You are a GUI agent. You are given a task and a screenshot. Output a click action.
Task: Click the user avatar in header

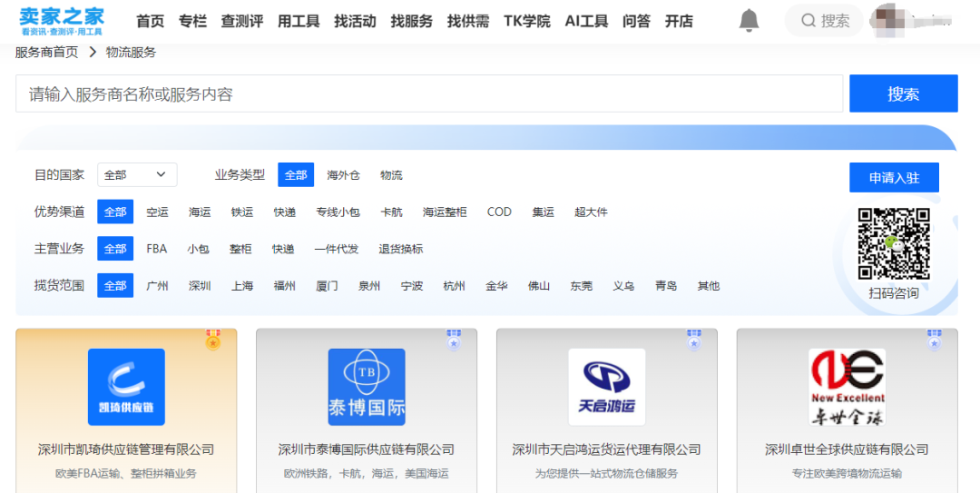885,20
